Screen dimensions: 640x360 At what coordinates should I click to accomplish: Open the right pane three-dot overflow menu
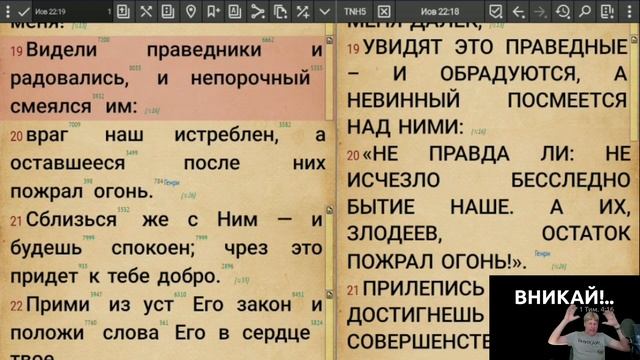[x=630, y=11]
